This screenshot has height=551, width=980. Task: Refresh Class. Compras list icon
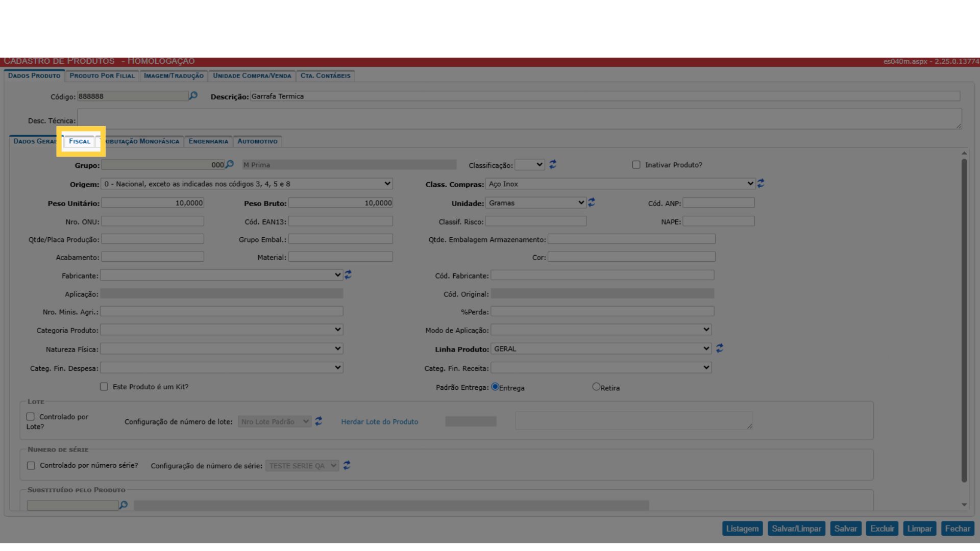(761, 183)
